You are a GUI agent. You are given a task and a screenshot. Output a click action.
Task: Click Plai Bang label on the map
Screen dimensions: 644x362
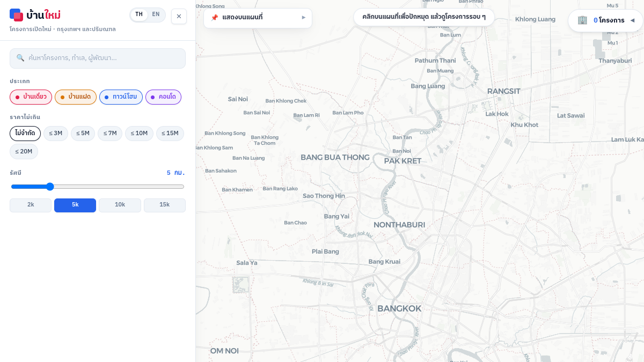coord(325,252)
